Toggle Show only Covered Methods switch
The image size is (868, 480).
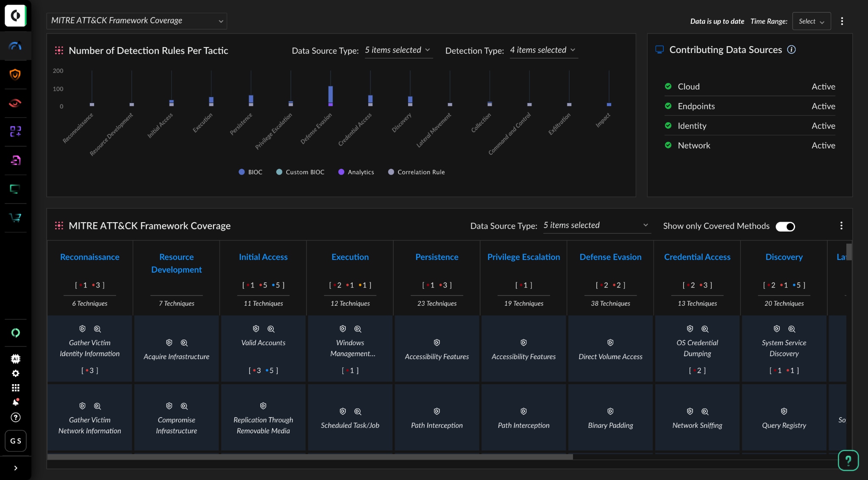click(x=785, y=226)
